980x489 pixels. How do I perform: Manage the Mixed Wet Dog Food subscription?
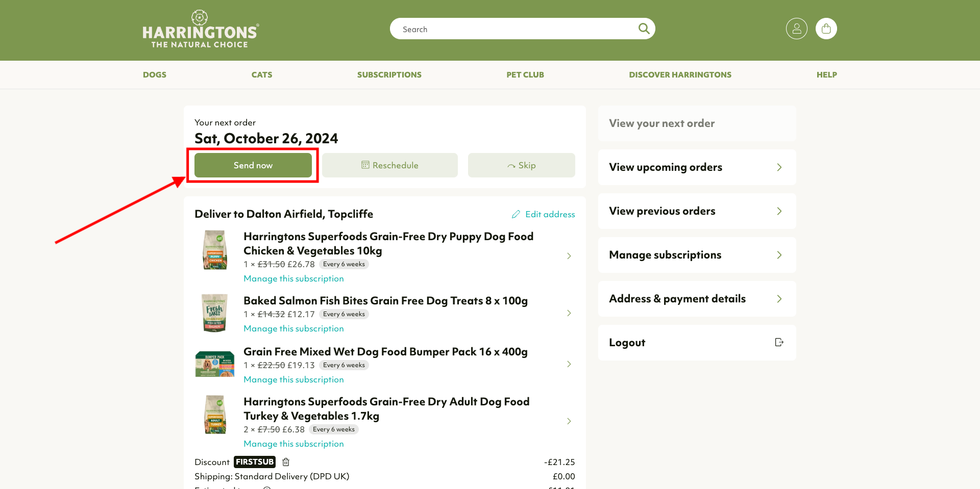click(294, 379)
